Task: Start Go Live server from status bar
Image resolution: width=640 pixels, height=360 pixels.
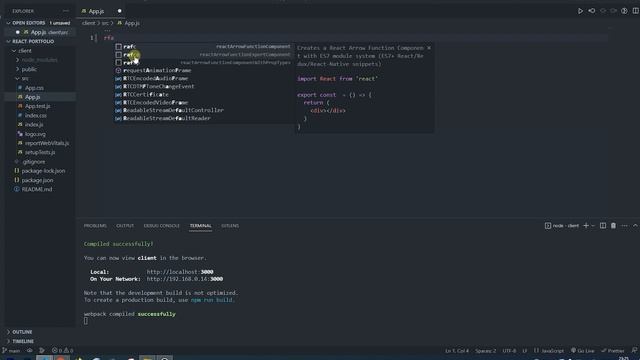Action: (x=582, y=351)
